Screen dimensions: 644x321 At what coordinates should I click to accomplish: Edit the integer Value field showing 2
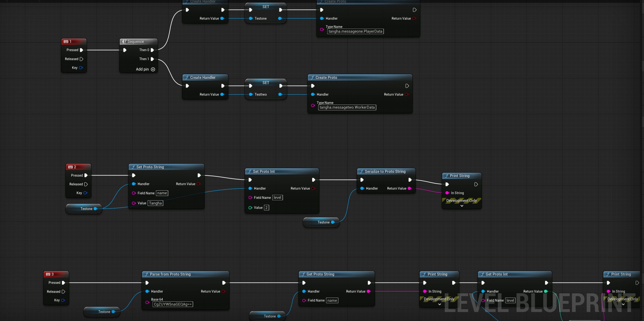(266, 208)
